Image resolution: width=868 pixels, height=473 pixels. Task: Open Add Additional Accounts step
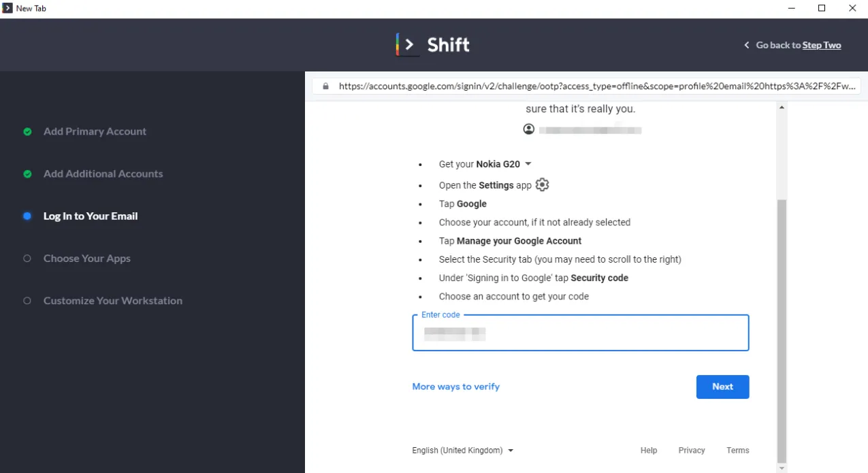pyautogui.click(x=103, y=174)
